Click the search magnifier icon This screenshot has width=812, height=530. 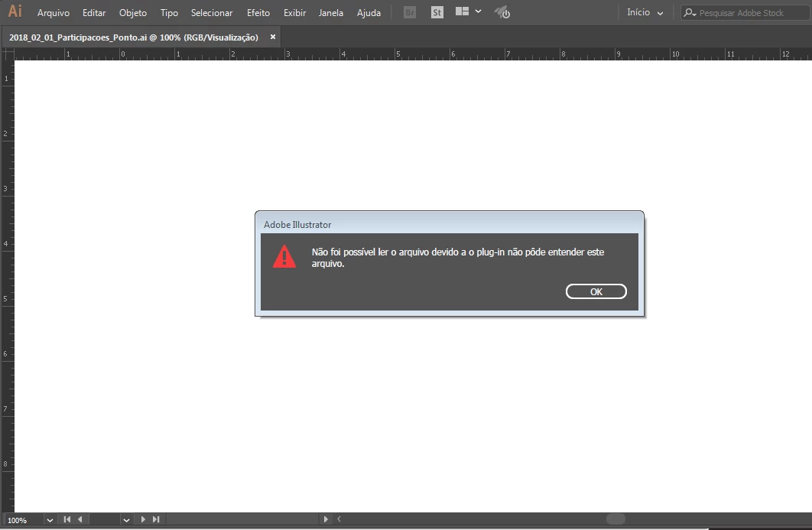point(689,12)
